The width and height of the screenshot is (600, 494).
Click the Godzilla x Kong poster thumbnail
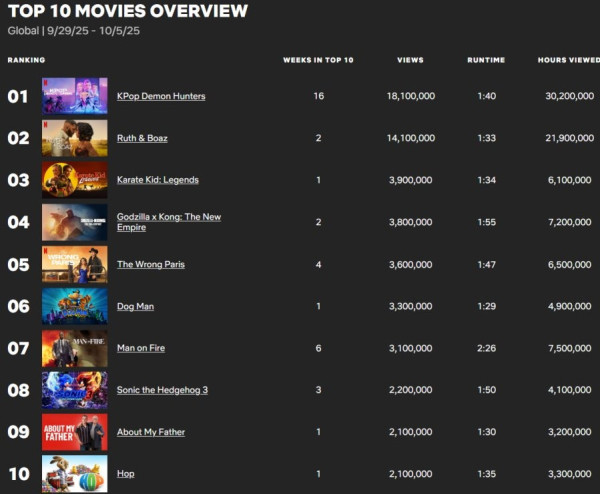75,222
